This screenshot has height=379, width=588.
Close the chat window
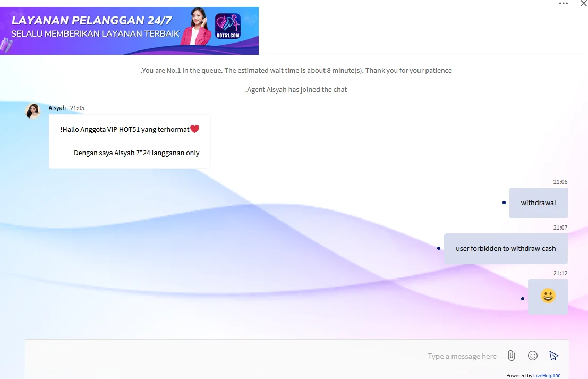tap(584, 3)
